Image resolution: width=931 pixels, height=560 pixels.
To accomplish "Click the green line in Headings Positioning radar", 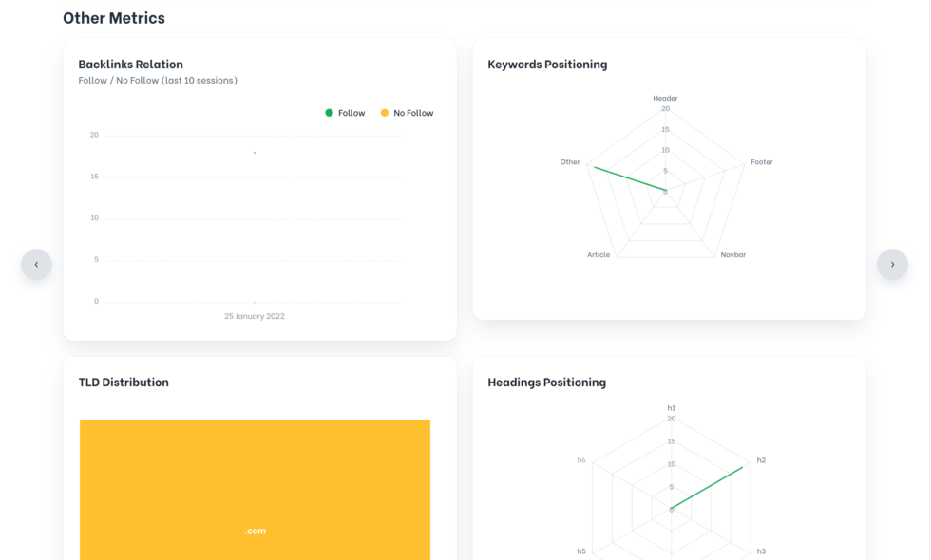I will click(x=707, y=488).
